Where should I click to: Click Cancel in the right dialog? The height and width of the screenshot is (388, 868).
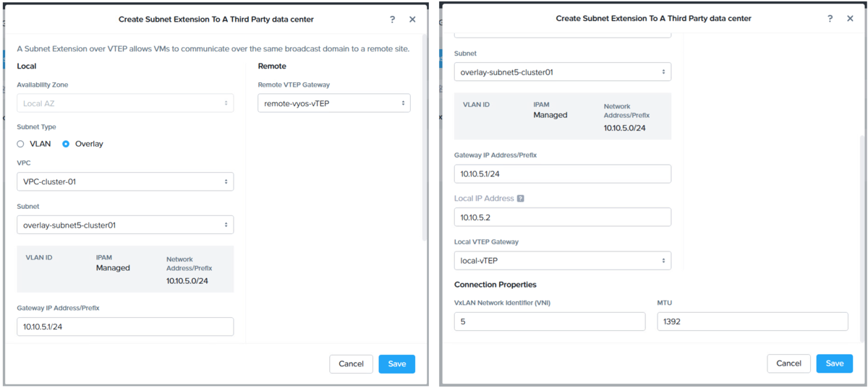(x=788, y=363)
